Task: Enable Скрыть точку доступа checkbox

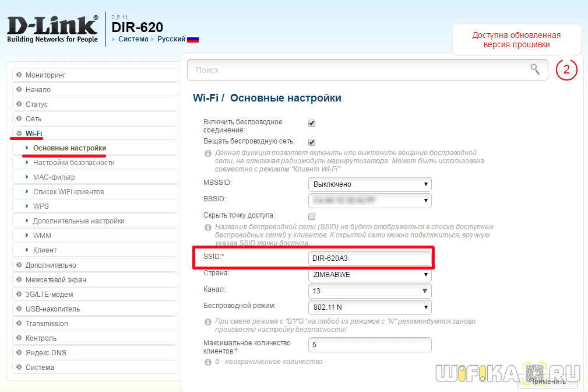Action: pyautogui.click(x=311, y=216)
